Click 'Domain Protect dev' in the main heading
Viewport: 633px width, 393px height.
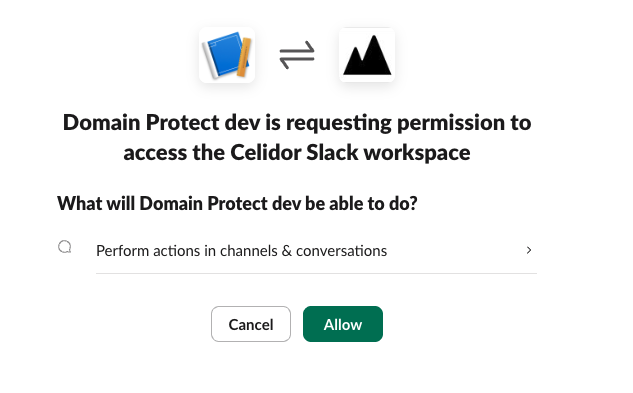tap(161, 122)
